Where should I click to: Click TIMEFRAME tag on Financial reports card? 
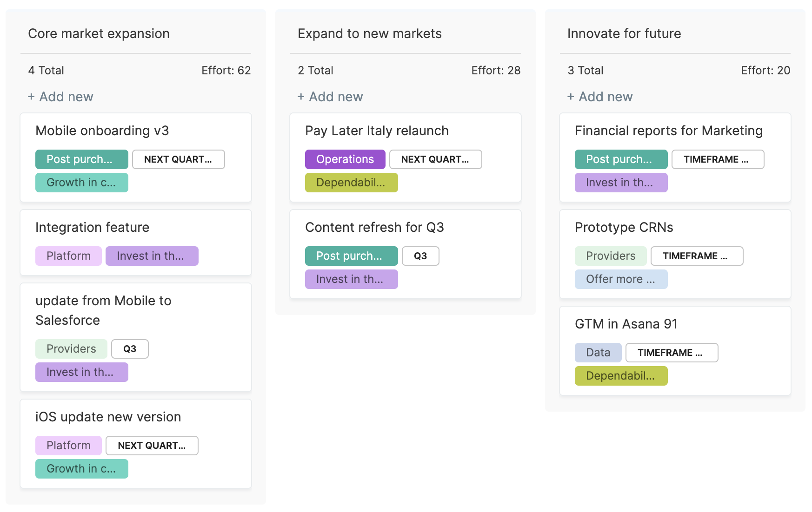click(x=718, y=159)
